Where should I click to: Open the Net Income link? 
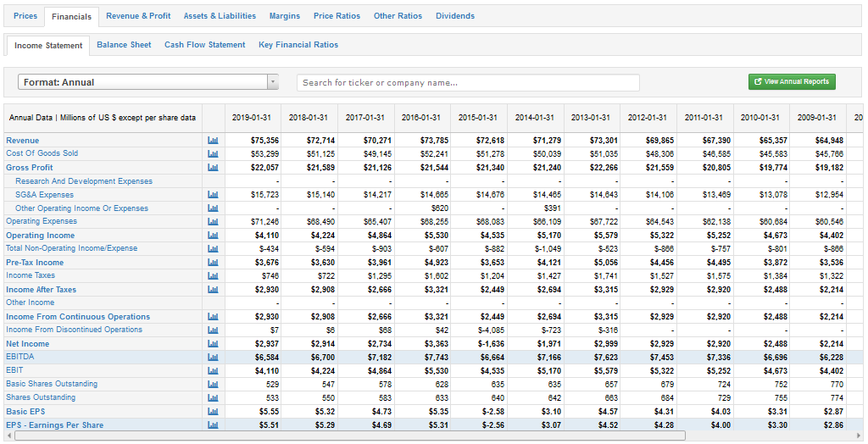click(x=28, y=344)
